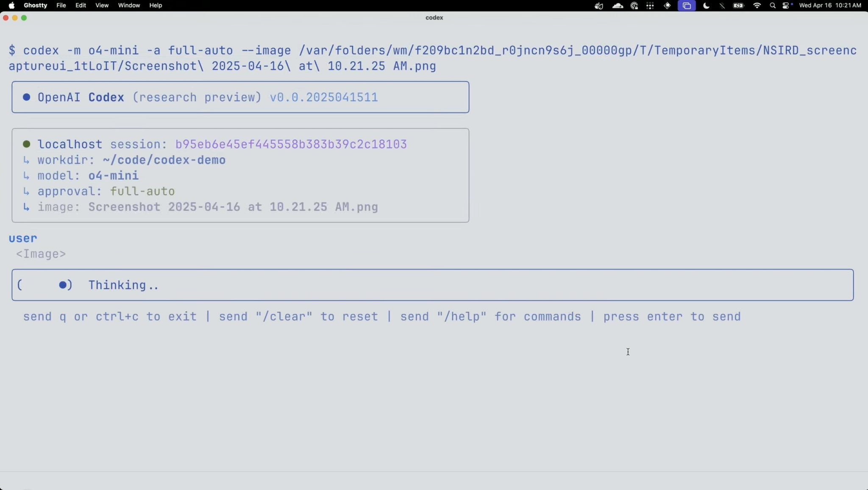Open Spotlight search from the menu bar
Viewport: 868px width, 490px height.
coord(773,6)
